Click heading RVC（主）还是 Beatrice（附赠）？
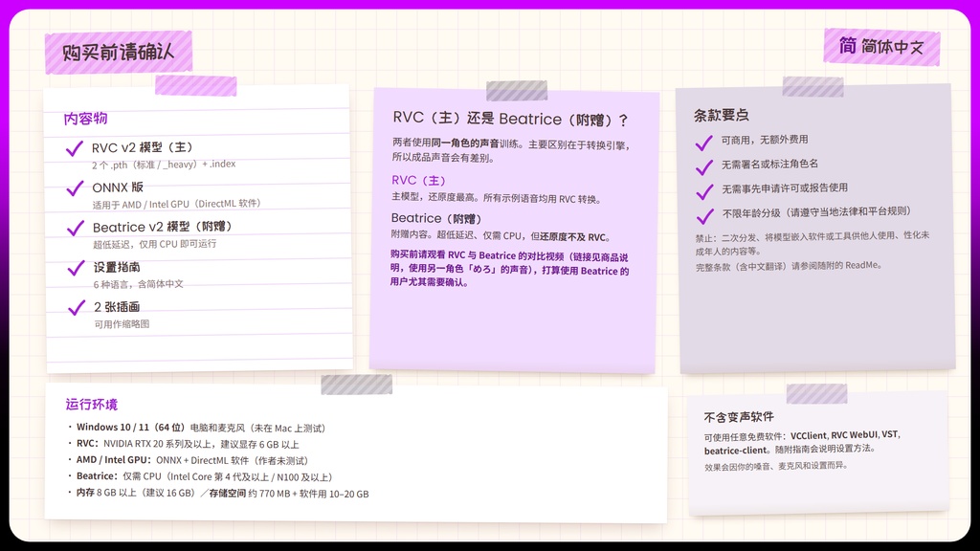The image size is (980, 551). (511, 119)
